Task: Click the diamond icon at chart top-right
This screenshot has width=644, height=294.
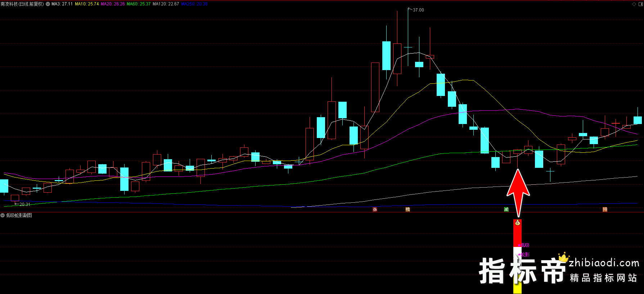Action: [634, 4]
